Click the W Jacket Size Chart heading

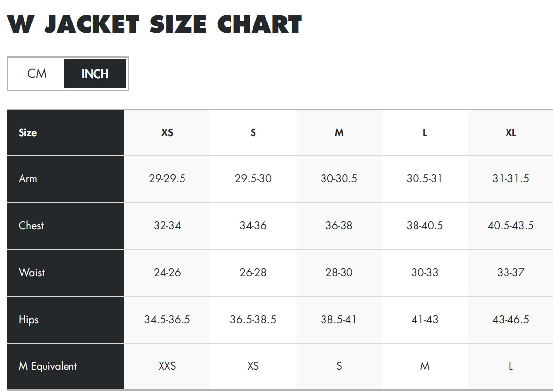155,24
